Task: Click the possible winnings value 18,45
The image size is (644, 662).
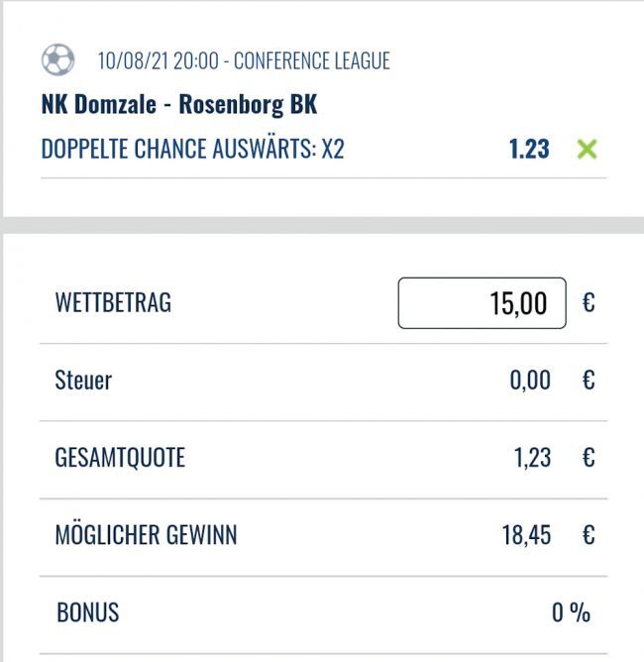Action: click(527, 536)
